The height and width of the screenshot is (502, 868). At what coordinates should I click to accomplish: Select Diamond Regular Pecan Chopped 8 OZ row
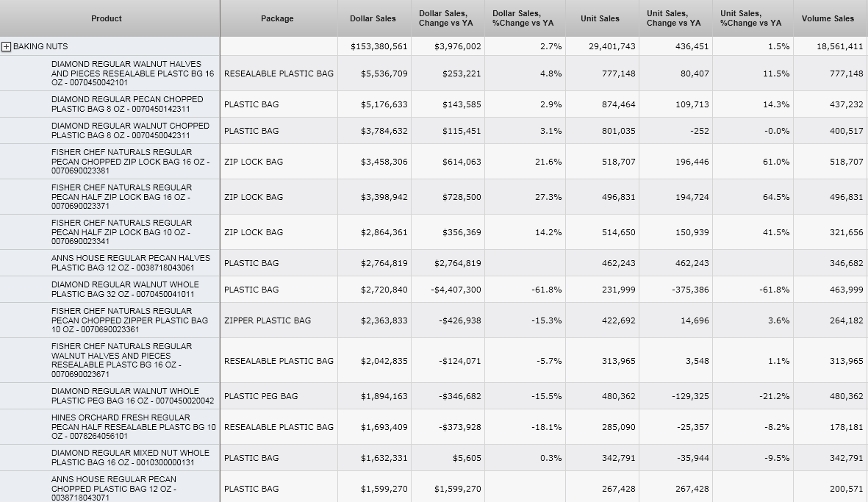click(127, 104)
